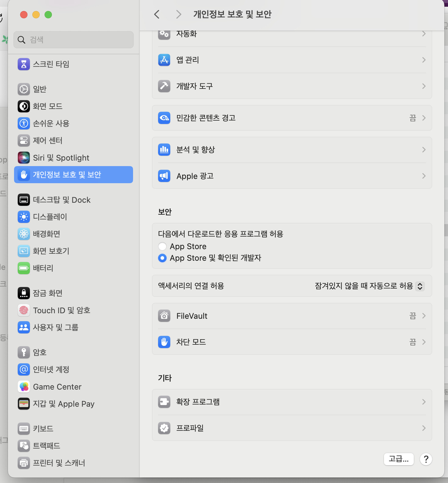448x483 pixels.
Task: Open 손쉬운 사용 accessibility icon
Action: click(x=24, y=123)
